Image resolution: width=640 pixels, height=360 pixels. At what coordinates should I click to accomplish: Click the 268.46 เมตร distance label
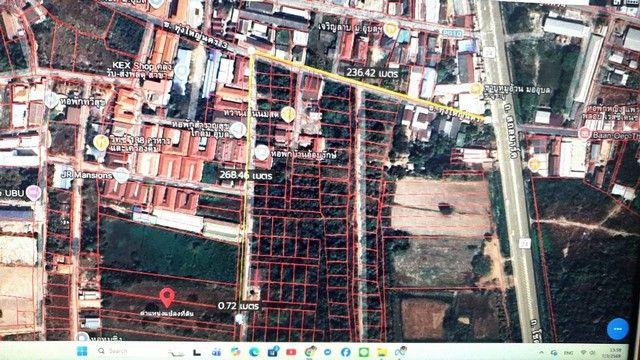(246, 175)
